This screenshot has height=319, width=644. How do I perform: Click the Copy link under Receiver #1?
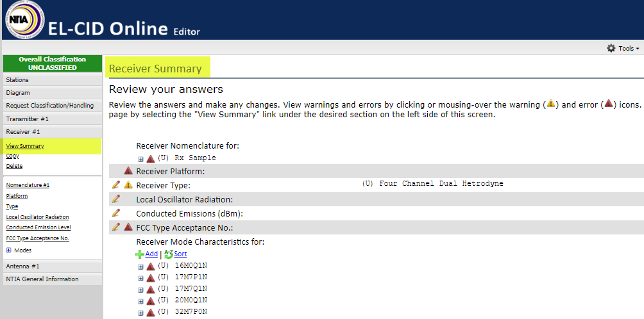[12, 156]
